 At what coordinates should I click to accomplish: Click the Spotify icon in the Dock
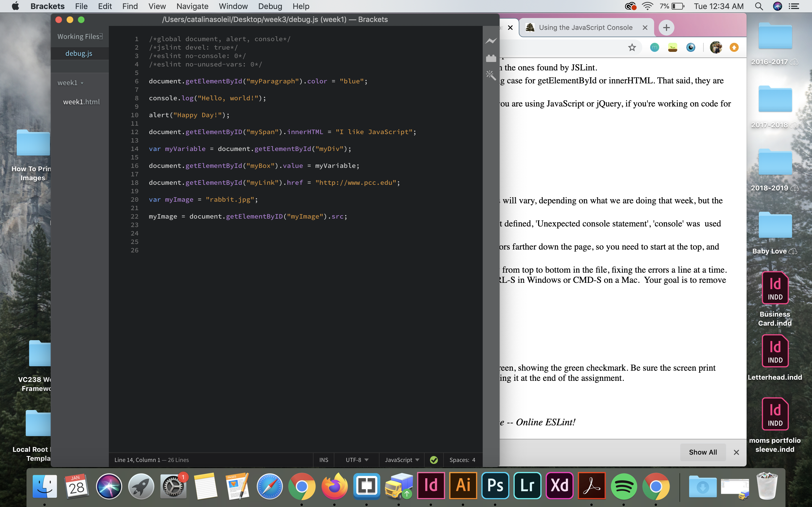coord(624,486)
